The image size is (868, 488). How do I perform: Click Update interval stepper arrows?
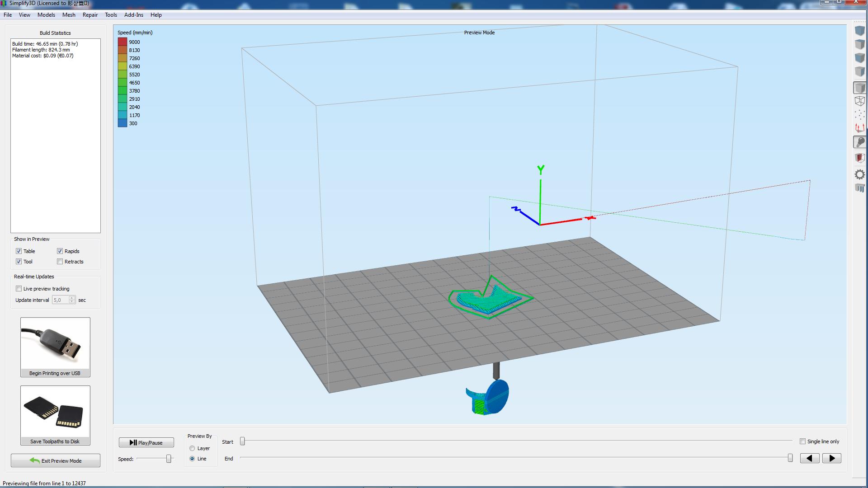(72, 300)
